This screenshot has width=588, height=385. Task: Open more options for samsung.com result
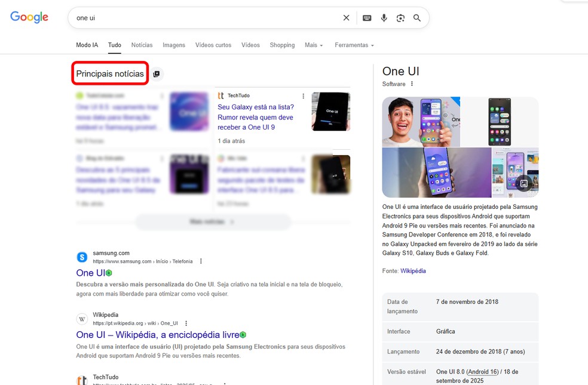[201, 261]
